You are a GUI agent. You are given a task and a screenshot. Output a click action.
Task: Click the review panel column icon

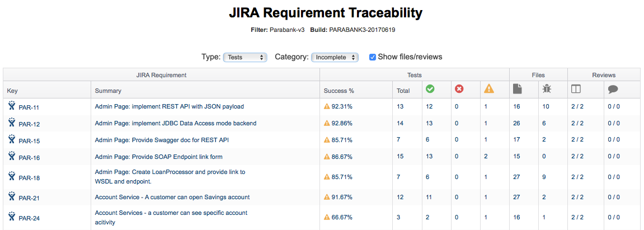tap(576, 90)
